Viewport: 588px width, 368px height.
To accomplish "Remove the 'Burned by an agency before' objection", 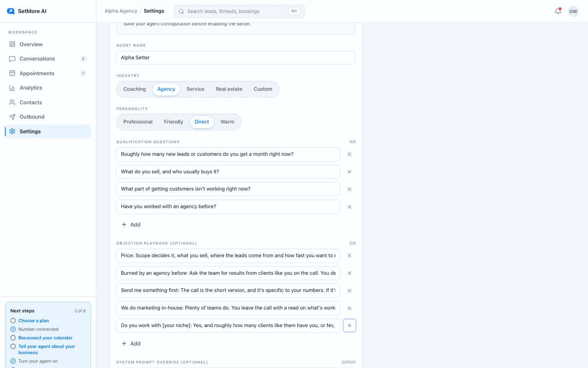I will (x=350, y=273).
